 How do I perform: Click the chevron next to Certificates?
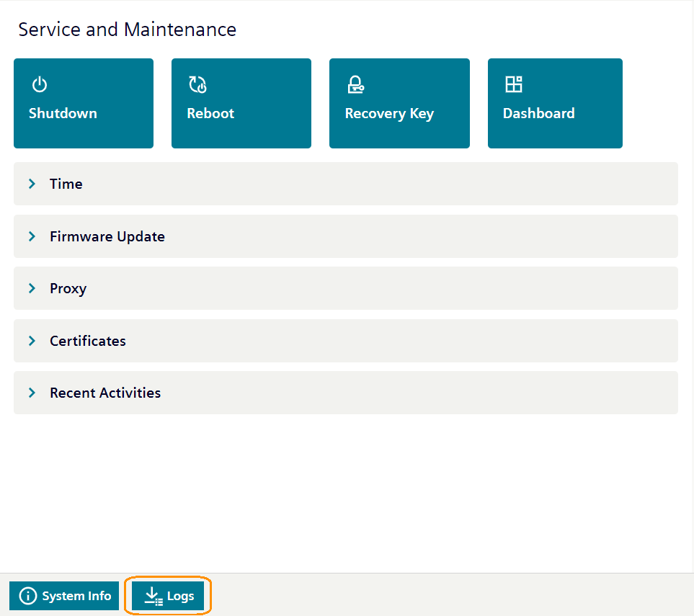tap(32, 341)
